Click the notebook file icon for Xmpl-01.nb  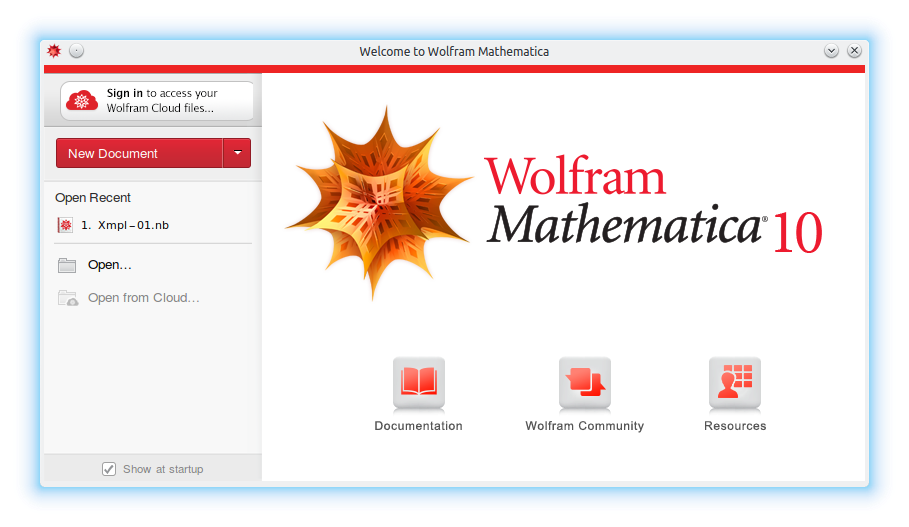(66, 225)
